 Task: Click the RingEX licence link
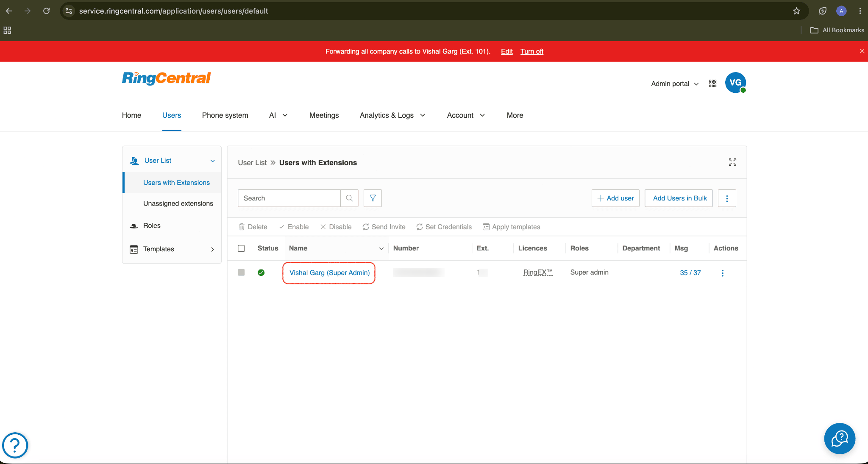pyautogui.click(x=538, y=272)
